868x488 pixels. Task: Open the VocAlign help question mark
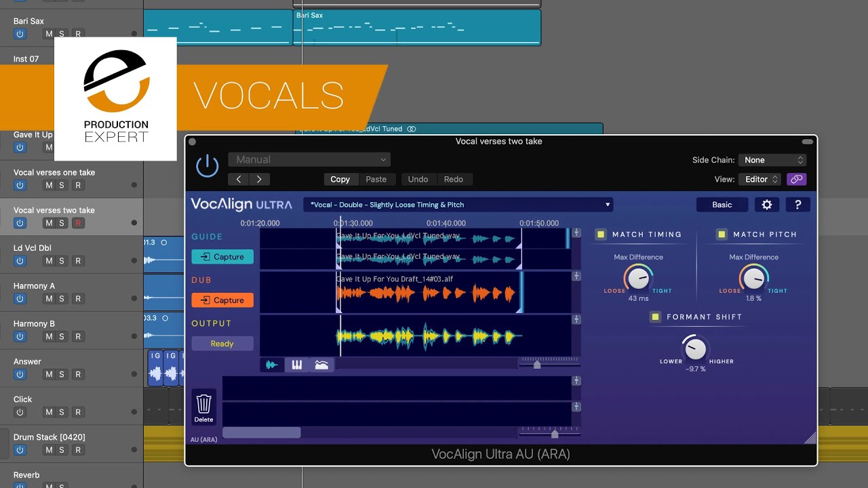(797, 205)
